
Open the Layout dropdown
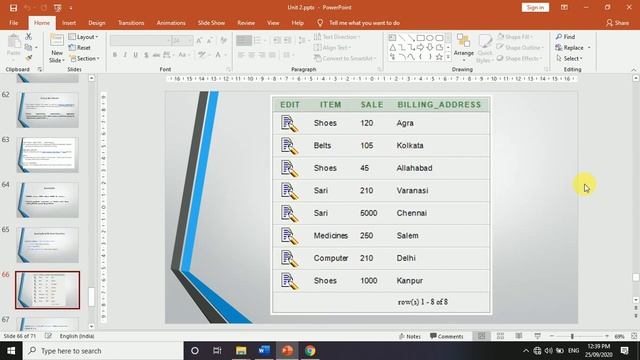[x=84, y=37]
